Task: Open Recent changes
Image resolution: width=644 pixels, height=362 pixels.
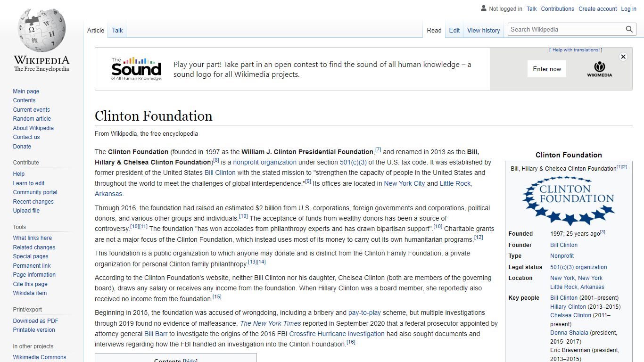Action: pyautogui.click(x=33, y=202)
